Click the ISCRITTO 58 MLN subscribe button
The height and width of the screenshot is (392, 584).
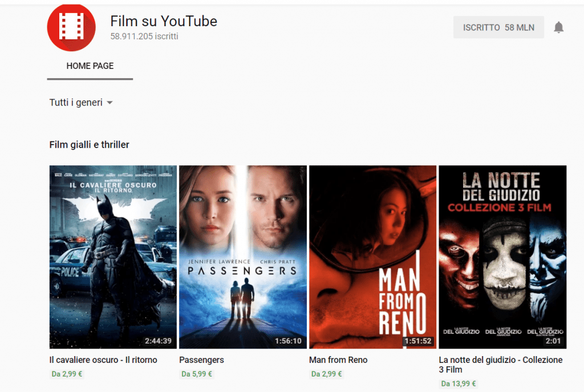point(498,27)
